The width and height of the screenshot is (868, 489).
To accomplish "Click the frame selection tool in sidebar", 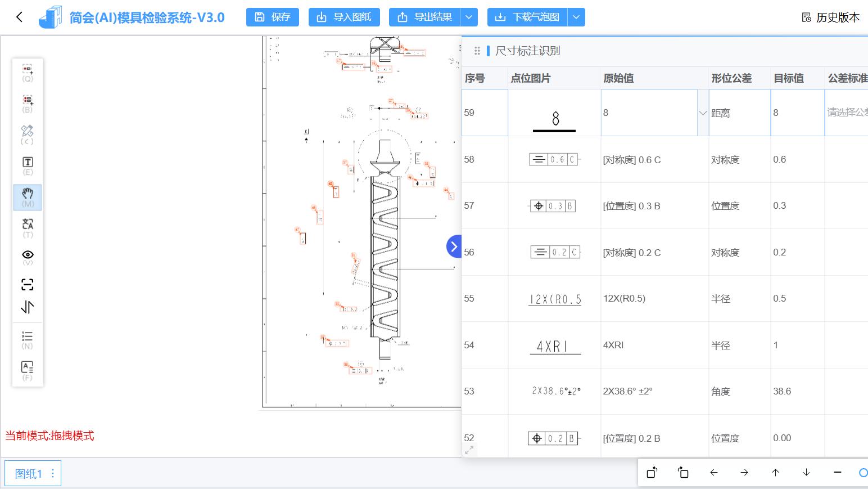I will [28, 284].
